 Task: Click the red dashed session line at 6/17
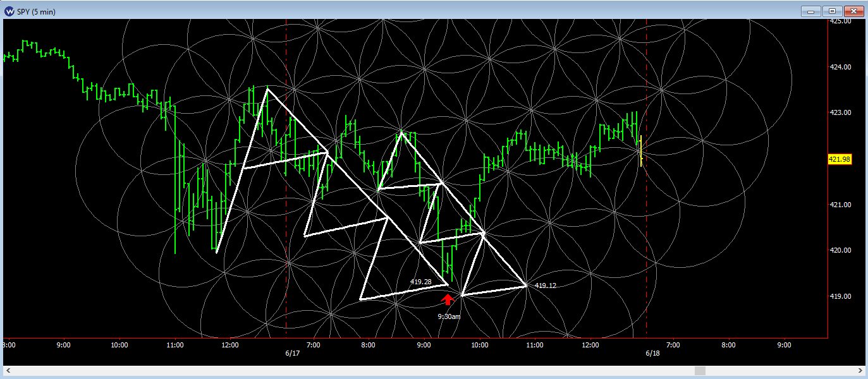[x=286, y=177]
